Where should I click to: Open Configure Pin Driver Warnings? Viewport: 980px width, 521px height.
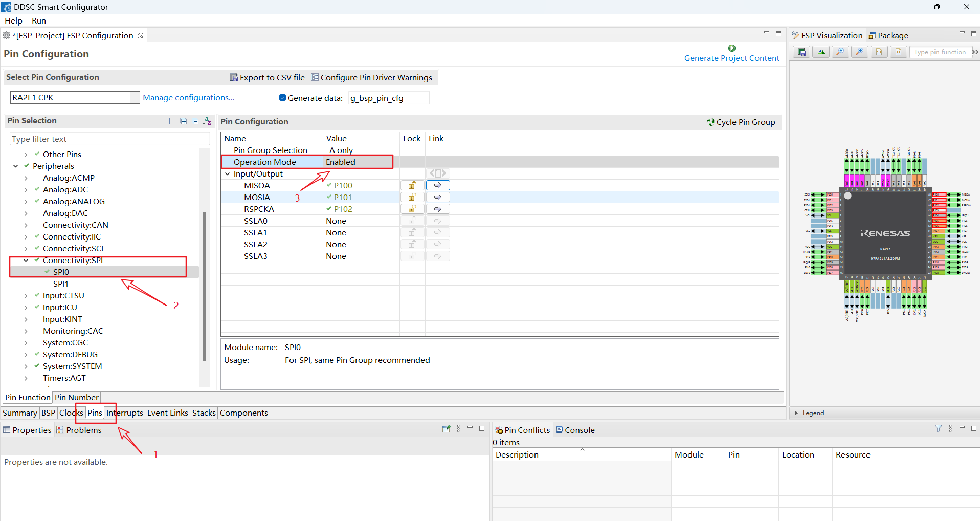[372, 77]
